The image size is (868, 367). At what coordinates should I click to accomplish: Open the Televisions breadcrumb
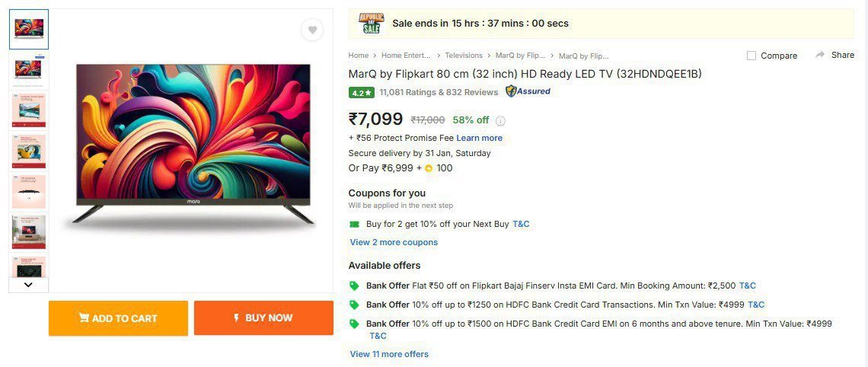coord(464,56)
